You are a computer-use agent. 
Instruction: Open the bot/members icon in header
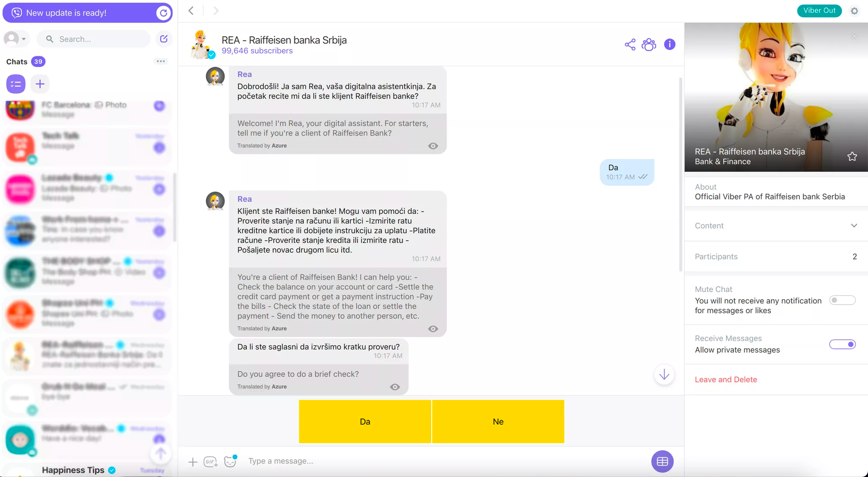(x=650, y=44)
